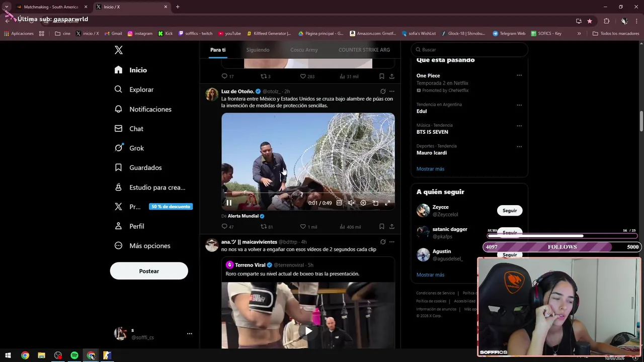Pause the barbed wire video

[x=229, y=203]
